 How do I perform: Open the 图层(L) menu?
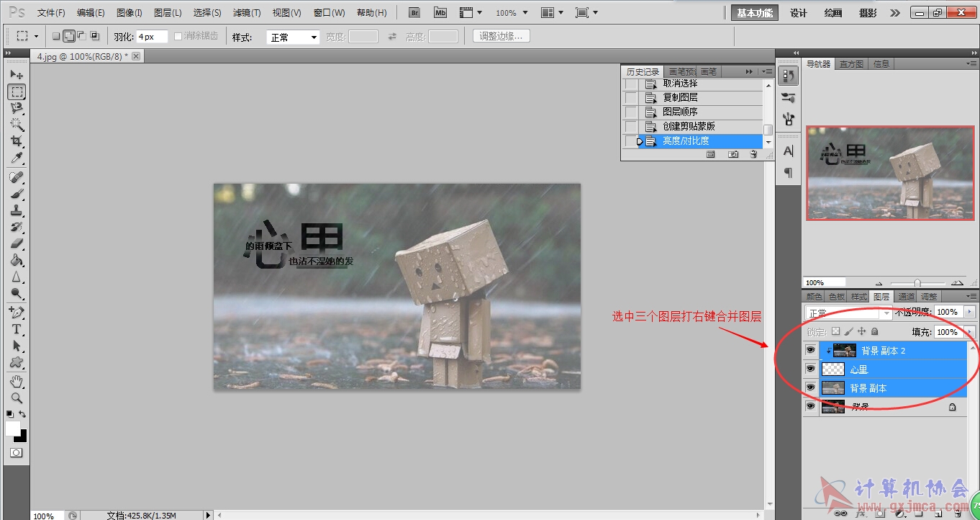[168, 13]
